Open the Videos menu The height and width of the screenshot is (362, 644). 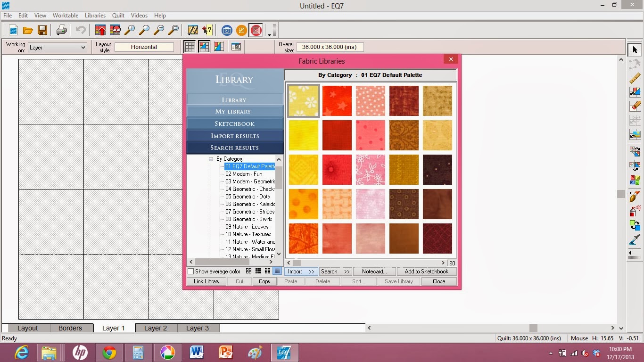coord(139,16)
